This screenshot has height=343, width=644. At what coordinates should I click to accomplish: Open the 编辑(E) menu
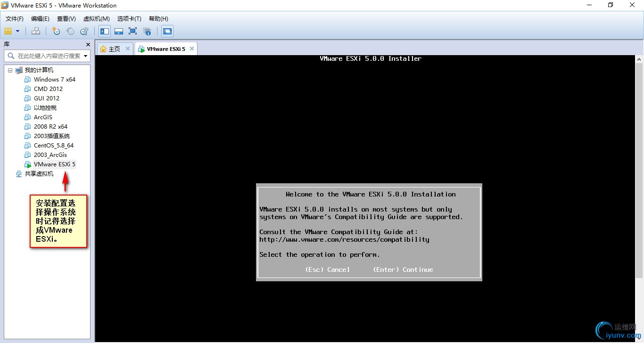coord(40,18)
